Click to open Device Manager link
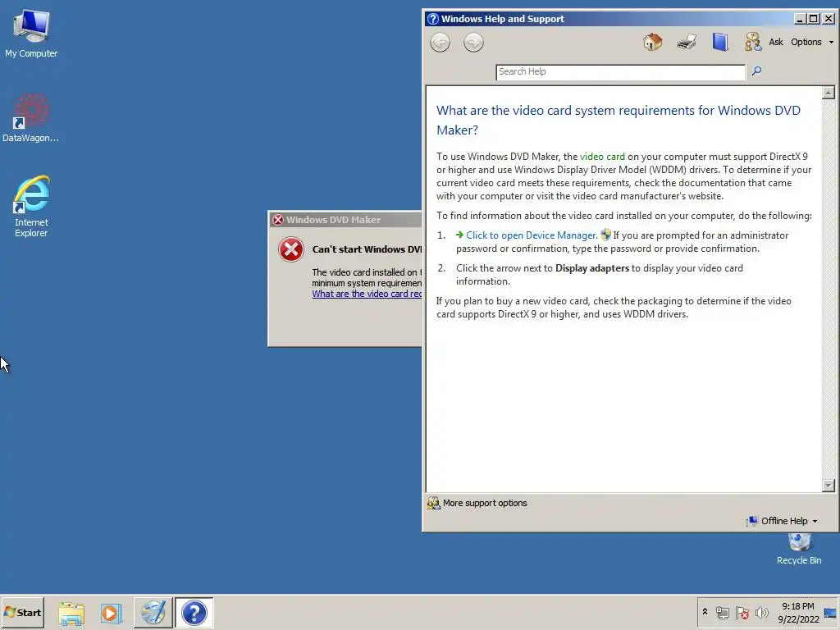Screen dimensions: 840x630 click(x=532, y=235)
